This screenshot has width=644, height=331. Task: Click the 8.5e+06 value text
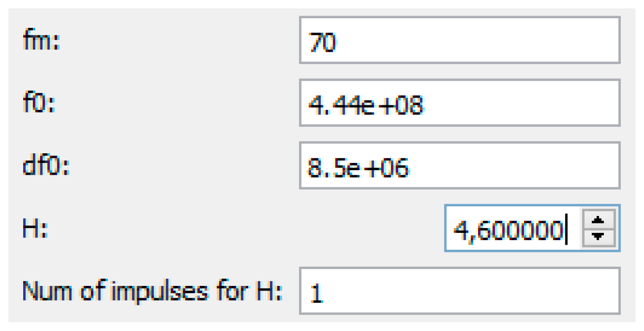pyautogui.click(x=358, y=167)
